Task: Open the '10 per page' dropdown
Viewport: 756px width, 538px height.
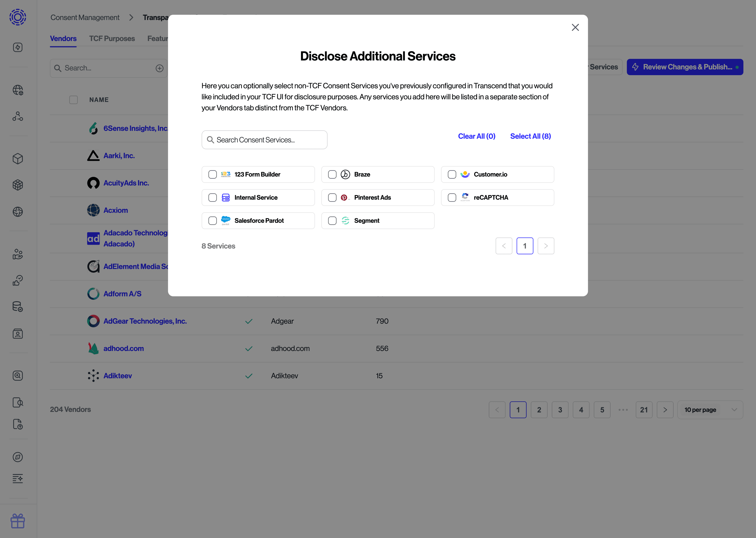Action: pyautogui.click(x=710, y=410)
